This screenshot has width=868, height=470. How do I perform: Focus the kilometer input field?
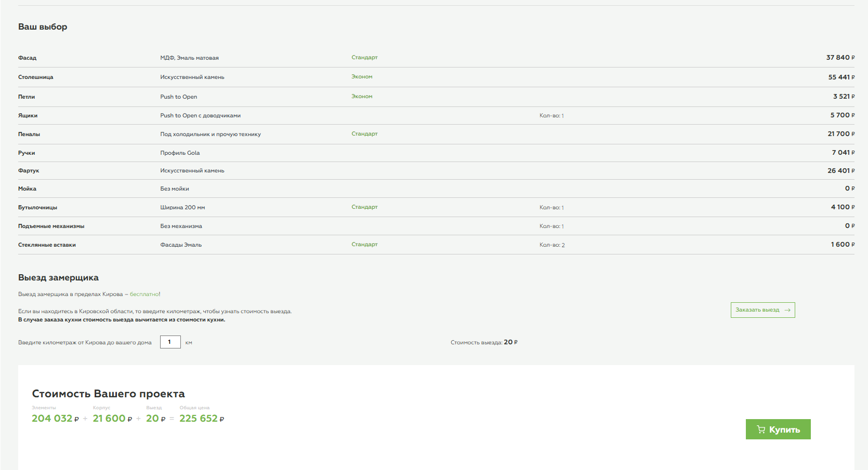(x=170, y=342)
